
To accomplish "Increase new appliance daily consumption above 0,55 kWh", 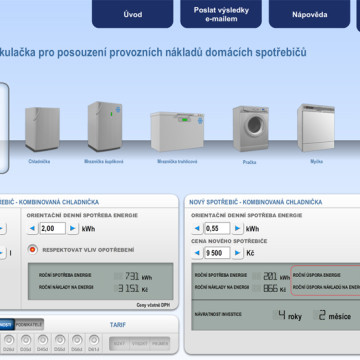I will click(x=237, y=228).
